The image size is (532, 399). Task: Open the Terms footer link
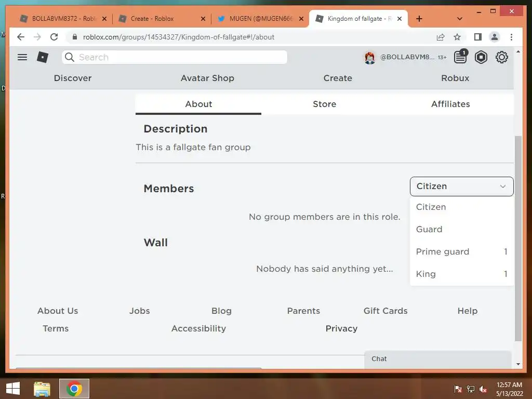[x=56, y=328]
